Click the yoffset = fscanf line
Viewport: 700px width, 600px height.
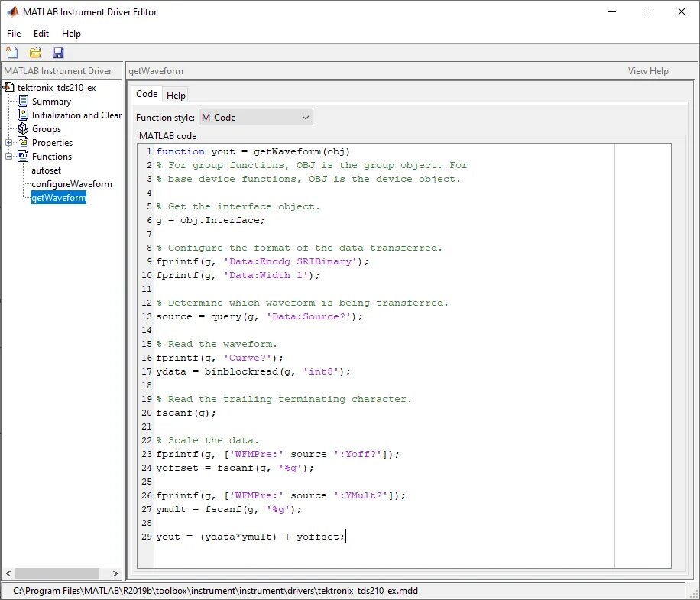coord(235,468)
